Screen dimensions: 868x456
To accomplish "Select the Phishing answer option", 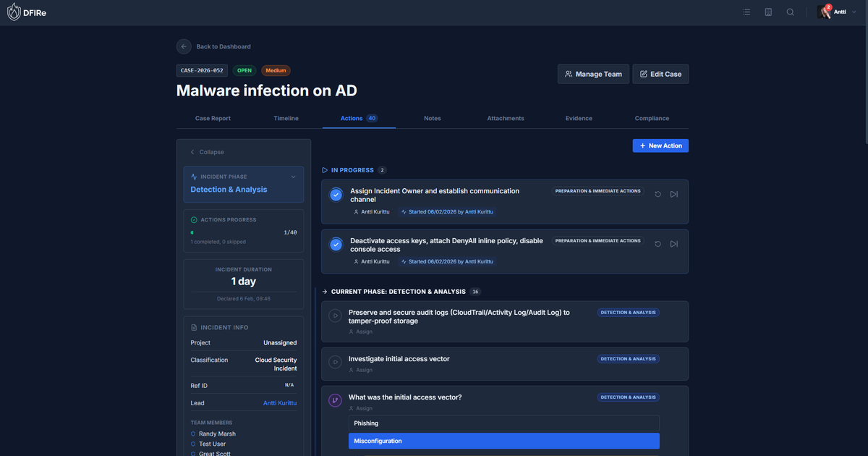I will click(x=504, y=423).
